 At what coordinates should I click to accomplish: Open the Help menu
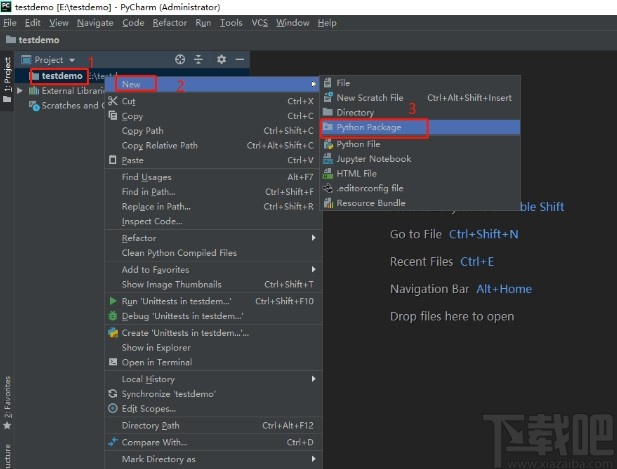pyautogui.click(x=327, y=23)
